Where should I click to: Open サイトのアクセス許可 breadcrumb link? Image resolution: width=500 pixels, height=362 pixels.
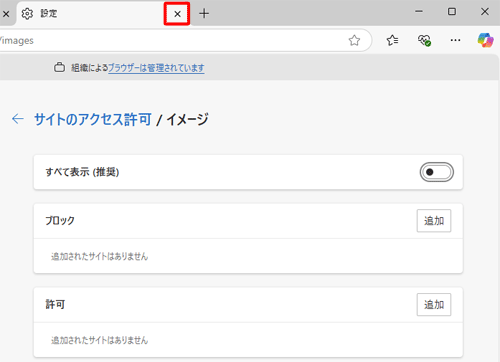(x=93, y=119)
